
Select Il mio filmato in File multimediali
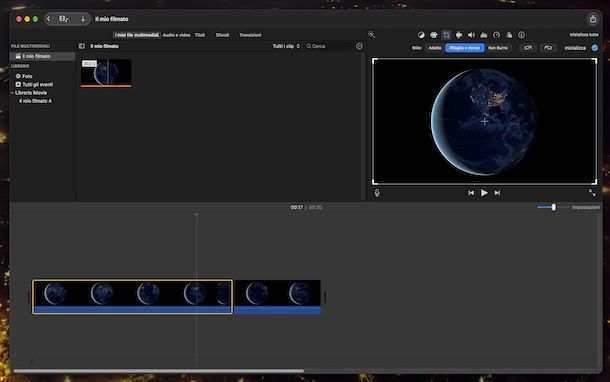pos(42,56)
